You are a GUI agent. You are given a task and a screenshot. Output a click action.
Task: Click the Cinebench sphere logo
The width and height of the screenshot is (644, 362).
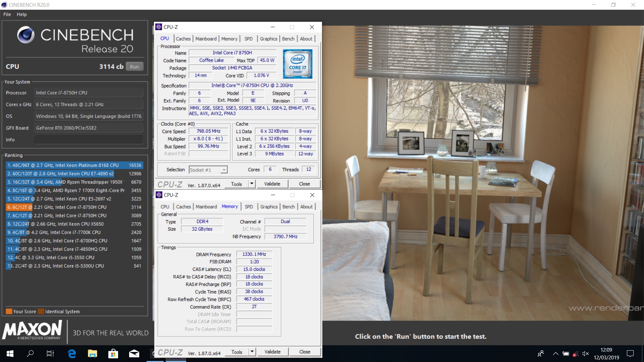click(26, 35)
